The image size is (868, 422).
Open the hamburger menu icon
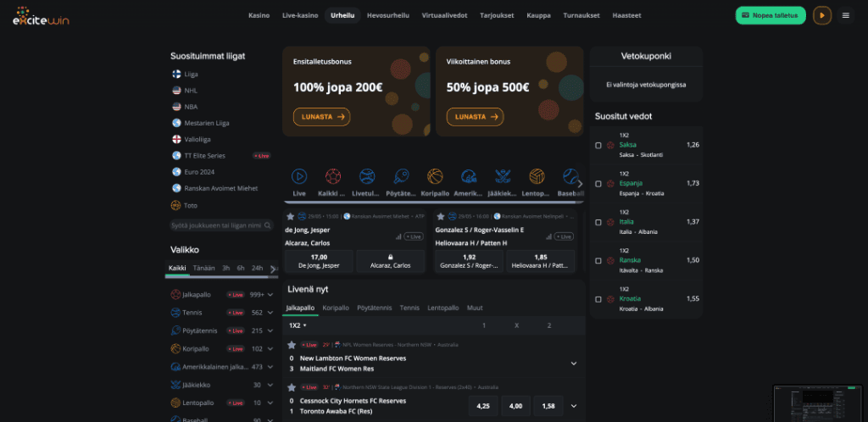[845, 15]
